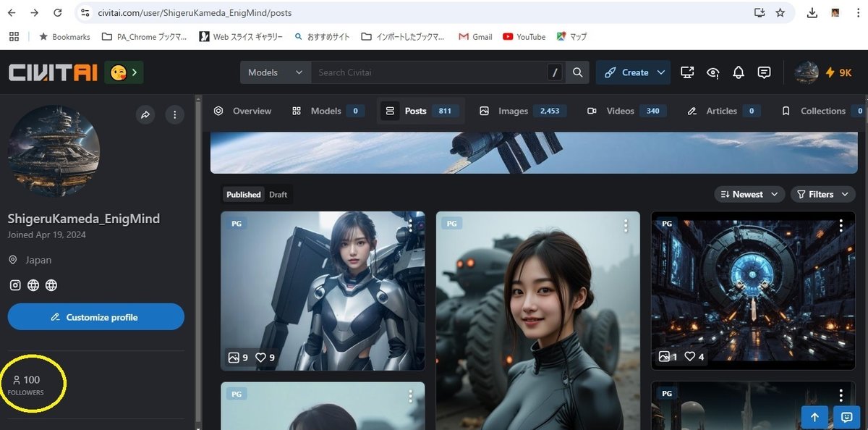Open the profile's Instagram icon
The image size is (868, 430).
point(14,284)
